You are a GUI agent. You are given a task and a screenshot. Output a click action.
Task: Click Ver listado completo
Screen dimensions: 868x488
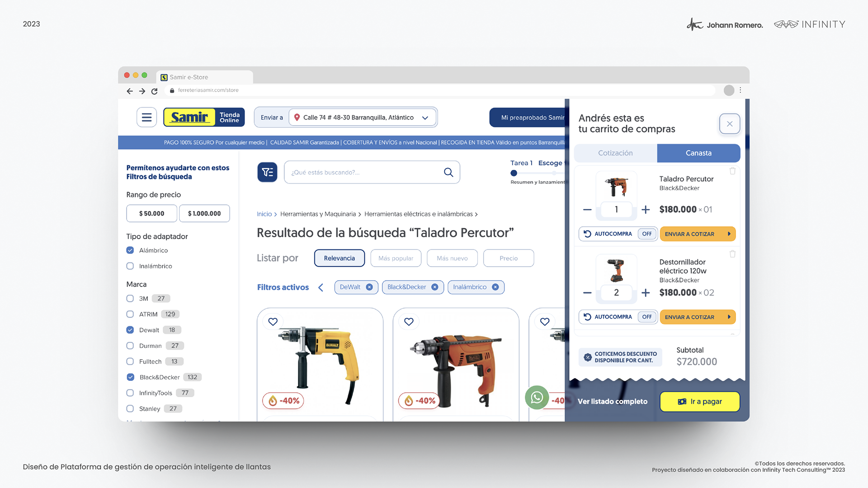[x=612, y=402]
